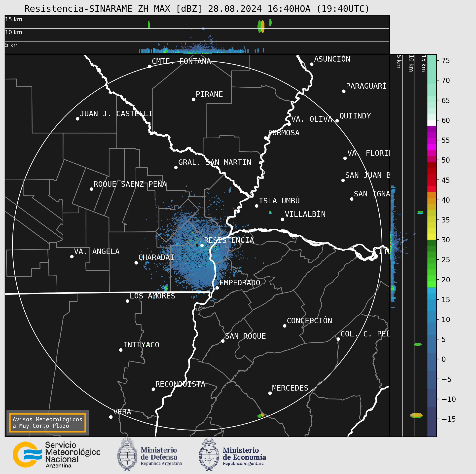Click the LOS AMORES label
476x474 pixels.
pyautogui.click(x=152, y=296)
